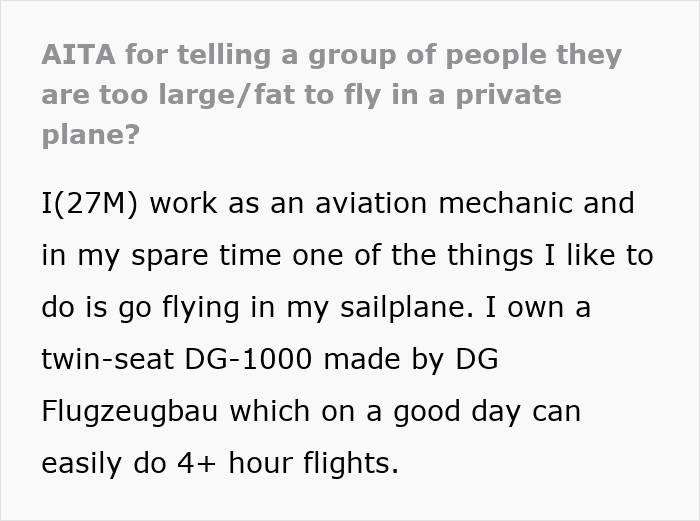This screenshot has height=521, width=700.
Task: Click the word "twin-seat"
Action: tap(112, 359)
